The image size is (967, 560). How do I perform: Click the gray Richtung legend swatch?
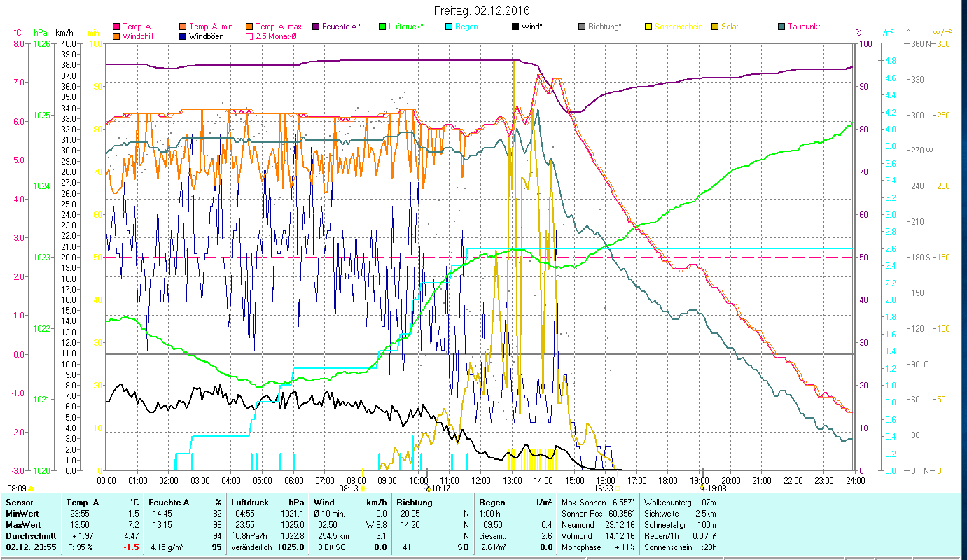point(582,27)
